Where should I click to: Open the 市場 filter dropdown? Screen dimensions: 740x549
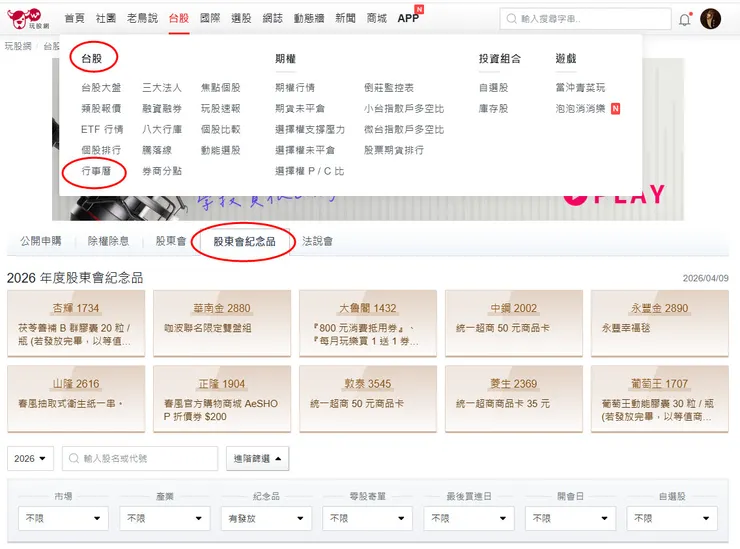click(x=63, y=518)
